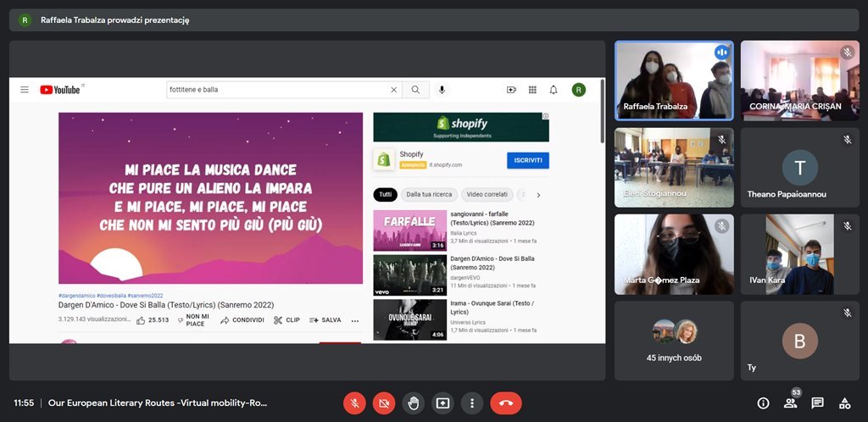Select Eleni Stogiannou's video tile

(674, 168)
